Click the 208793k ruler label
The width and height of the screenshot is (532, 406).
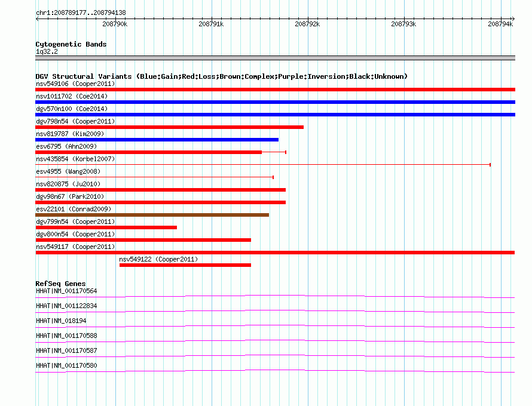pos(403,24)
